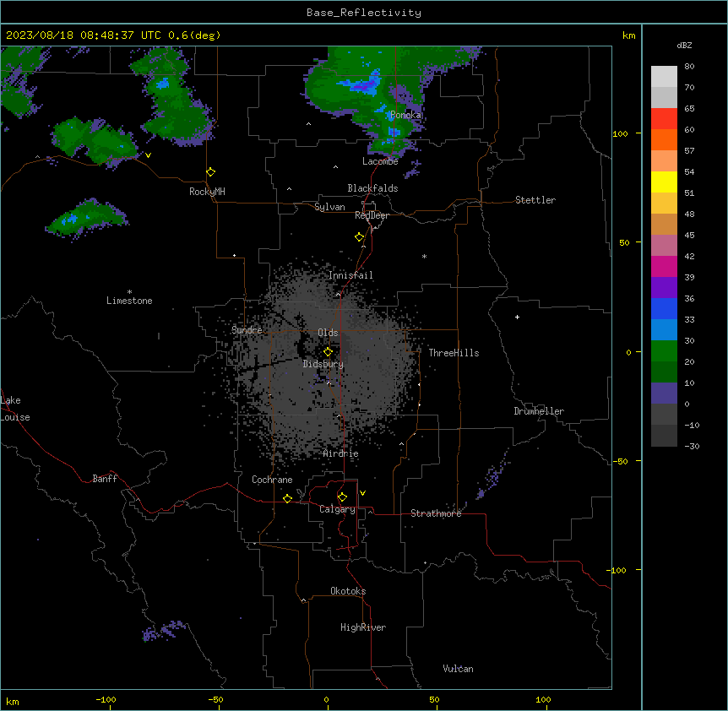Screen dimensions: 728x711
Task: Pick the blue 36-33 dBZ legend swatch
Action: click(x=664, y=308)
